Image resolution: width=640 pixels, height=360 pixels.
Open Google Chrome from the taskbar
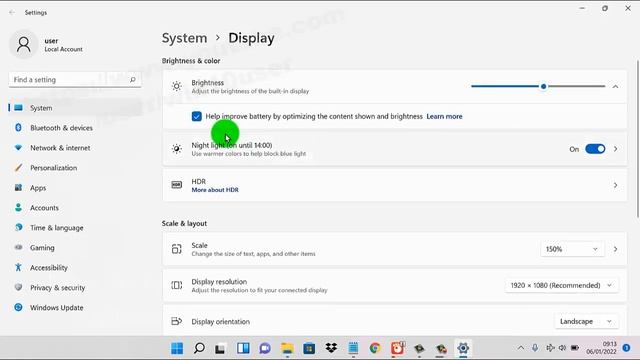click(375, 348)
